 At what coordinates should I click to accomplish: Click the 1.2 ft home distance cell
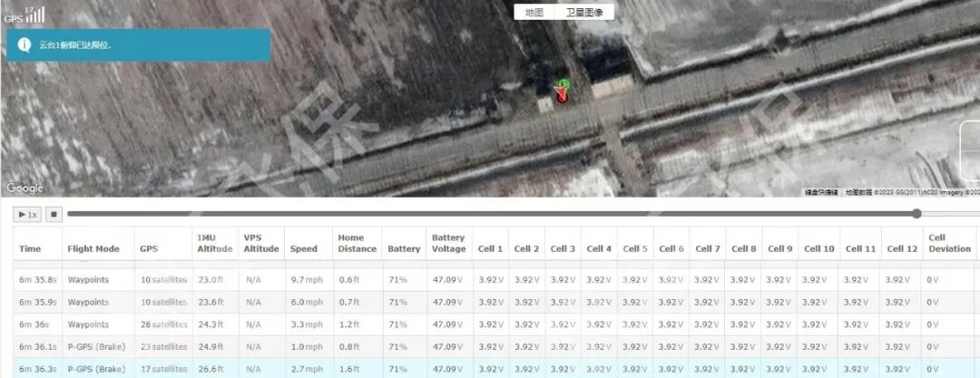pyautogui.click(x=348, y=325)
